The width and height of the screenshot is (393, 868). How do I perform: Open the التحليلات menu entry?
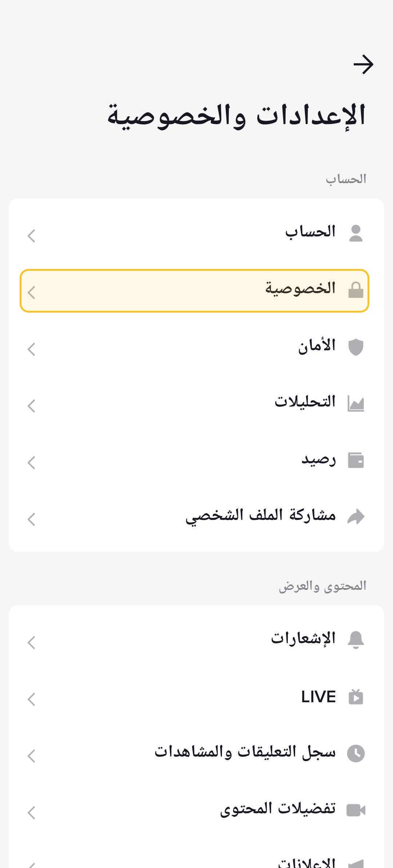pyautogui.click(x=305, y=402)
